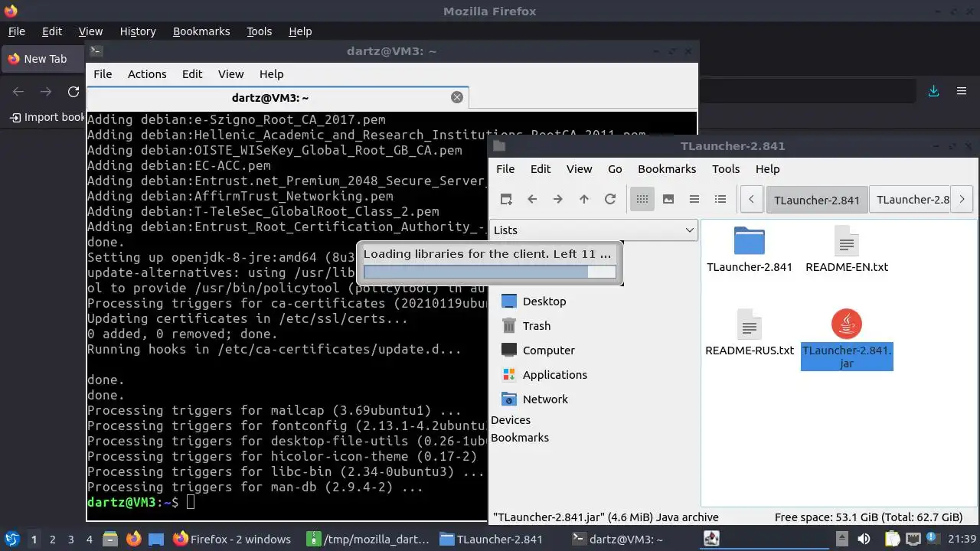Viewport: 980px width, 551px height.
Task: Open Firefox File menu
Action: click(17, 31)
